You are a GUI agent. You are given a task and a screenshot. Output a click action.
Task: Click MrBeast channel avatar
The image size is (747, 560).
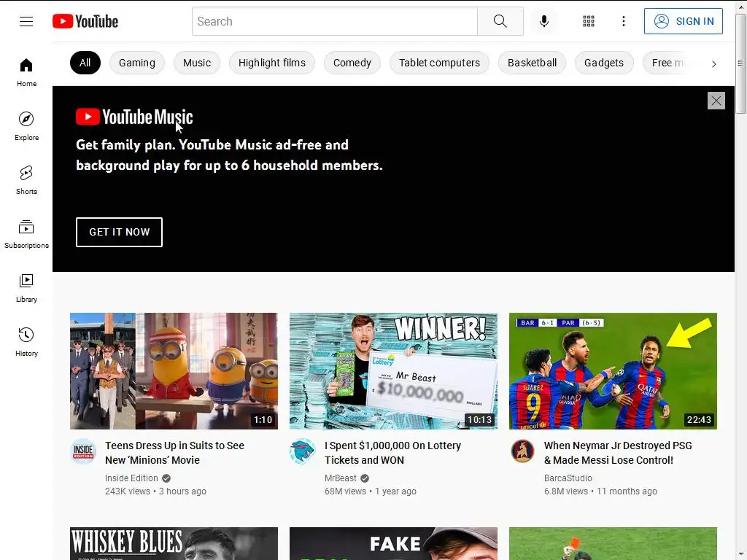coord(303,451)
